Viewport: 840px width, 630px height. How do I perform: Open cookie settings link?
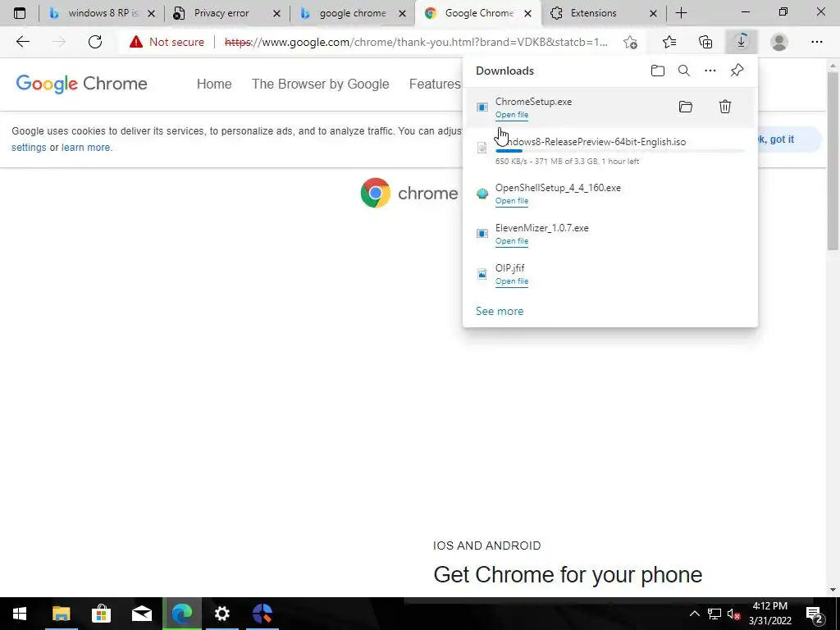(29, 148)
